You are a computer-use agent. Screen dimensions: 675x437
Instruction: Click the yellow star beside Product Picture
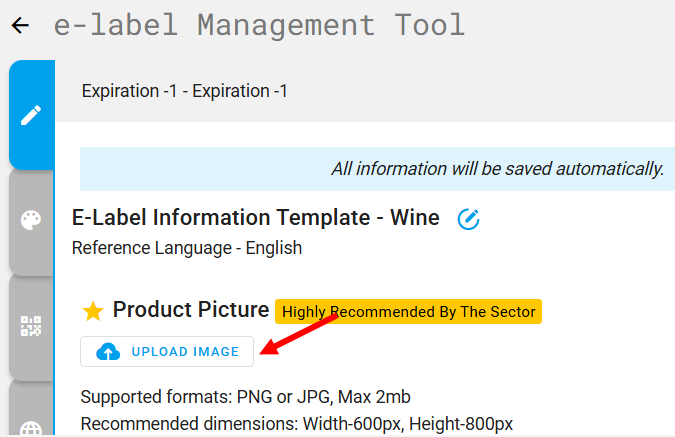click(93, 311)
